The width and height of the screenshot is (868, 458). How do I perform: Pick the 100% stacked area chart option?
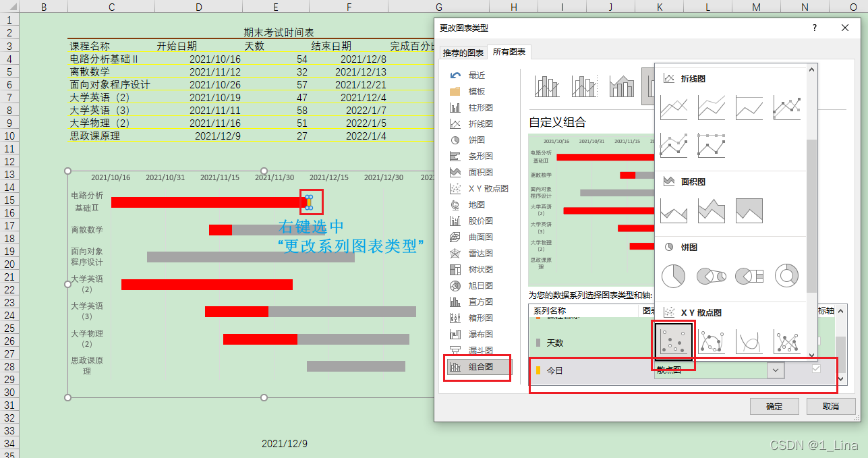coord(749,210)
